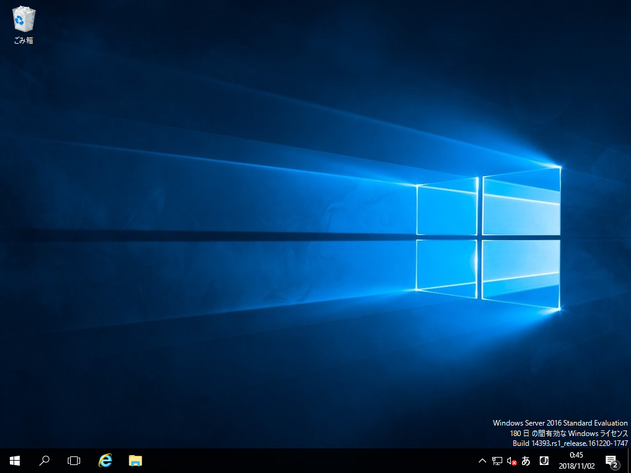The image size is (631, 473).
Task: Open File Explorer from the taskbar
Action: pos(135,461)
